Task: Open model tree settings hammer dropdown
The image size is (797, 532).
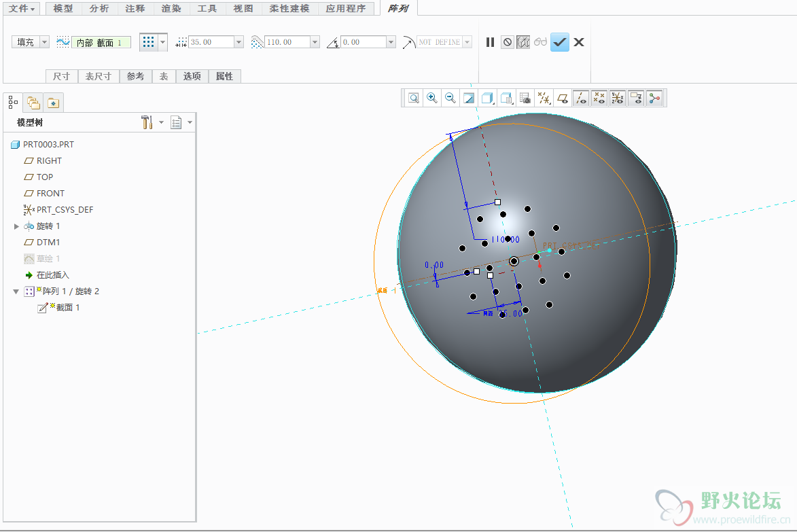Action: [152, 122]
